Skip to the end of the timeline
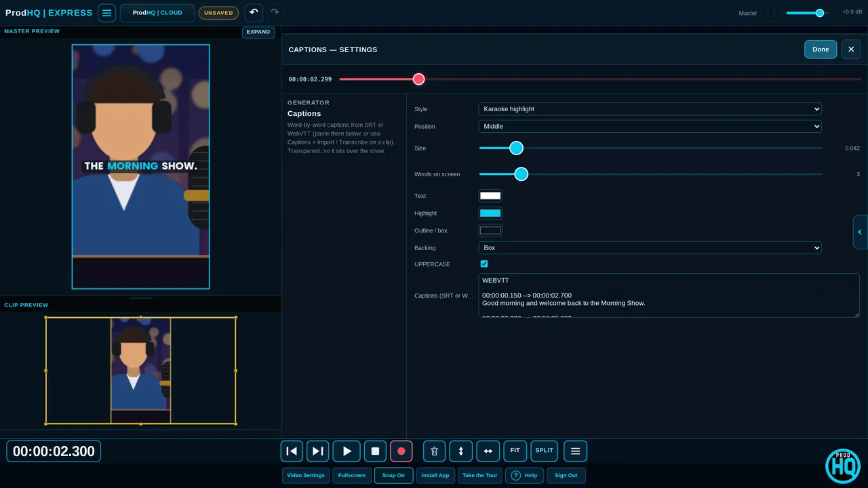The width and height of the screenshot is (868, 488). coord(317,451)
